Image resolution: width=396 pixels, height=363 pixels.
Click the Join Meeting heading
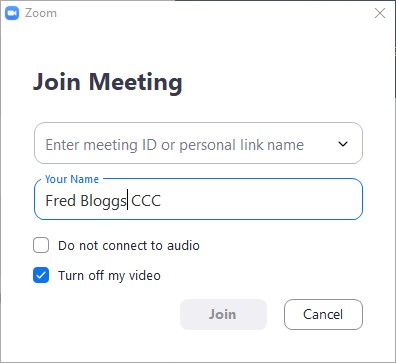[108, 82]
